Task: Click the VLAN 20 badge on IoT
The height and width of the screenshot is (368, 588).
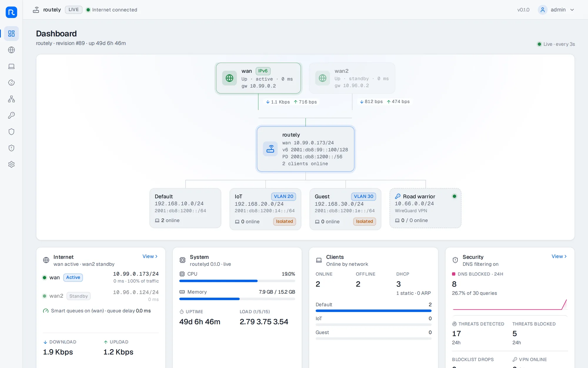Action: click(x=283, y=196)
